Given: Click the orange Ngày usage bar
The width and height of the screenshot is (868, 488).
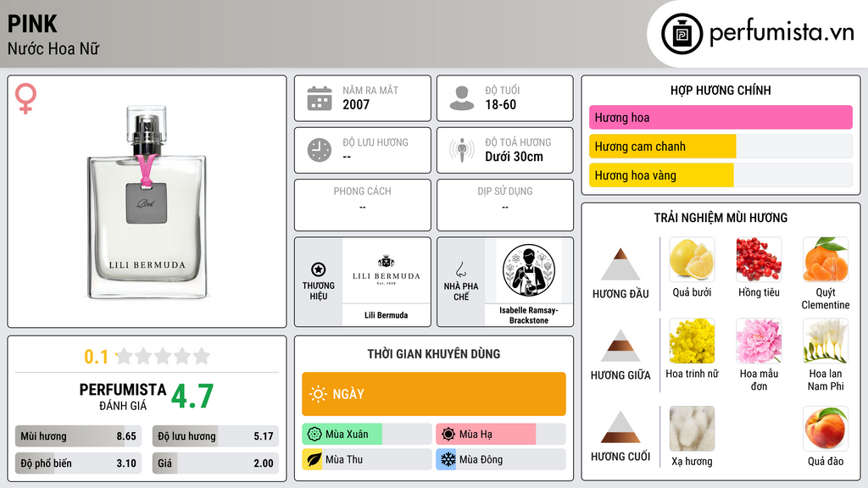Looking at the screenshot, I should pyautogui.click(x=434, y=394).
